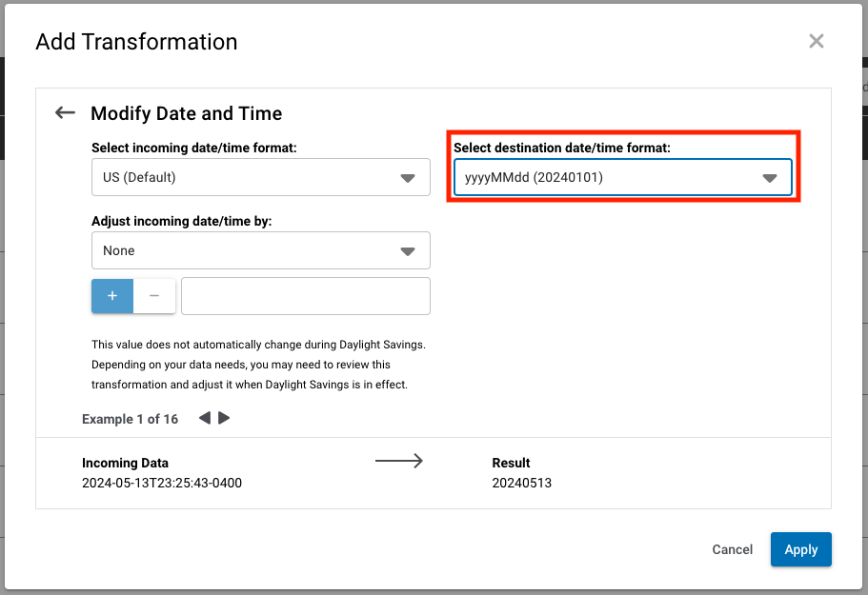
Task: Click the Example 1 of 16 label
Action: point(130,419)
